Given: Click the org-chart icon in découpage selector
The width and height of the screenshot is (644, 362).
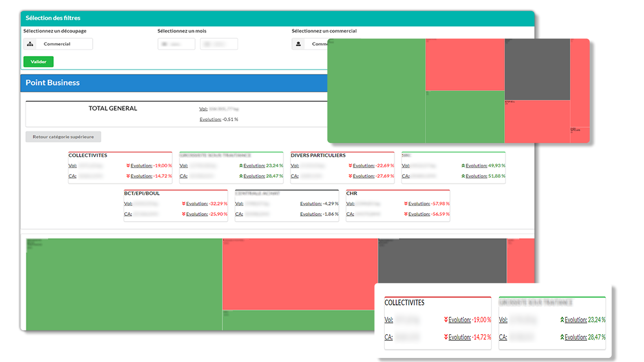Looking at the screenshot, I should (x=30, y=44).
